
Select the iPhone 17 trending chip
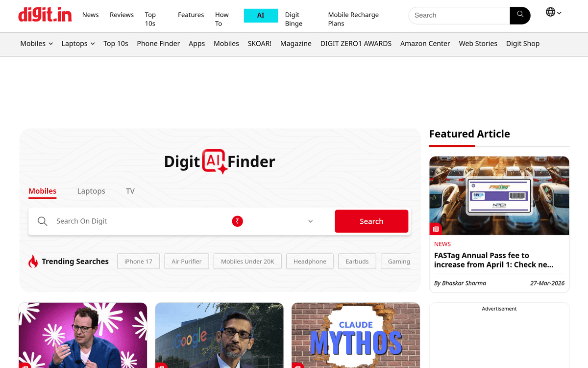coord(138,262)
